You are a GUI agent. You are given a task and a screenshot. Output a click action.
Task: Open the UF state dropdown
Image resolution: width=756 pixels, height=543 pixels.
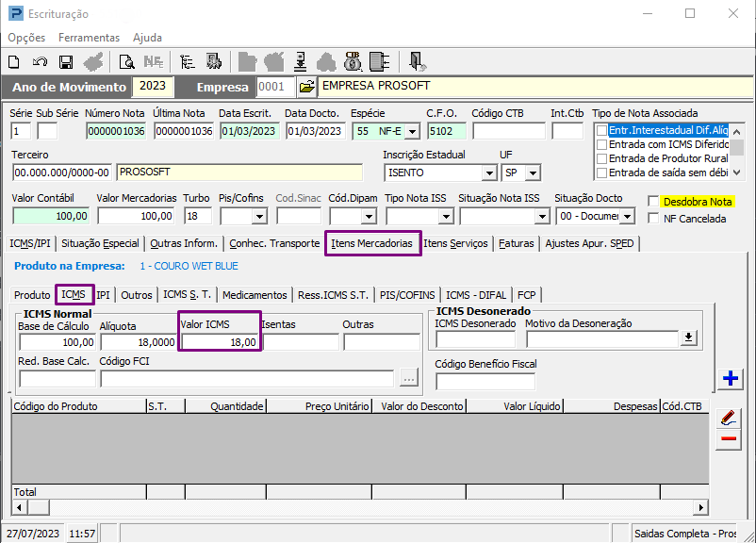[x=533, y=173]
